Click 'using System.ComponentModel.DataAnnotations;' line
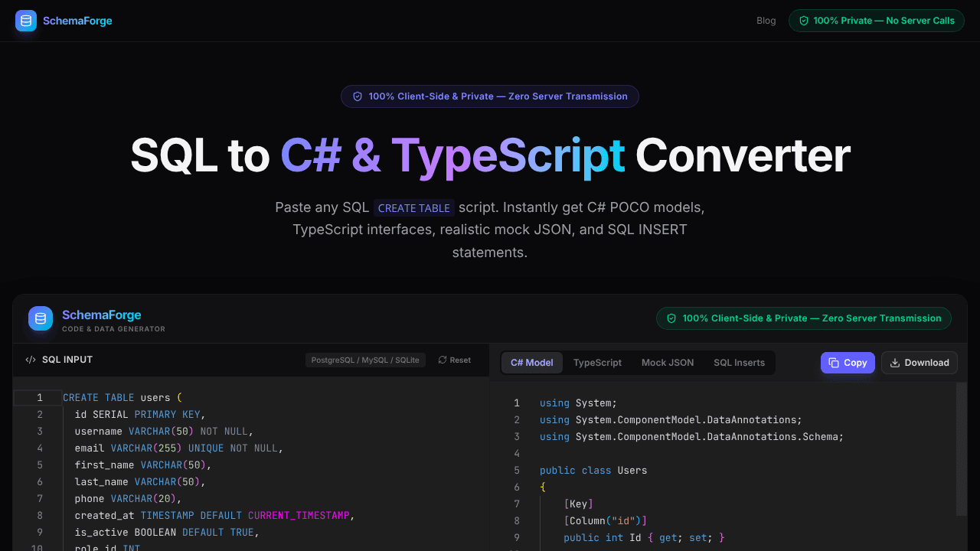980x551 pixels. tap(671, 420)
